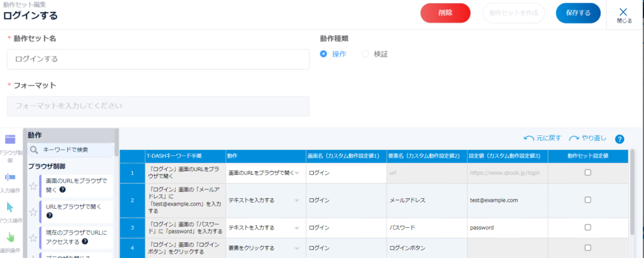This screenshot has width=644, height=258.
Task: Enable 動作セット設定値 checkbox for メールアドレス row
Action: 587,200
